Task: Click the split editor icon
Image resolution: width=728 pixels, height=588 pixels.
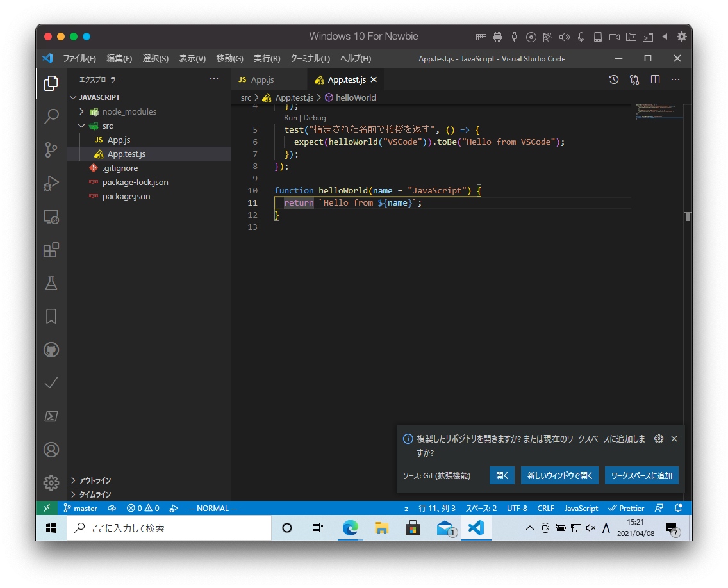Action: pos(655,79)
